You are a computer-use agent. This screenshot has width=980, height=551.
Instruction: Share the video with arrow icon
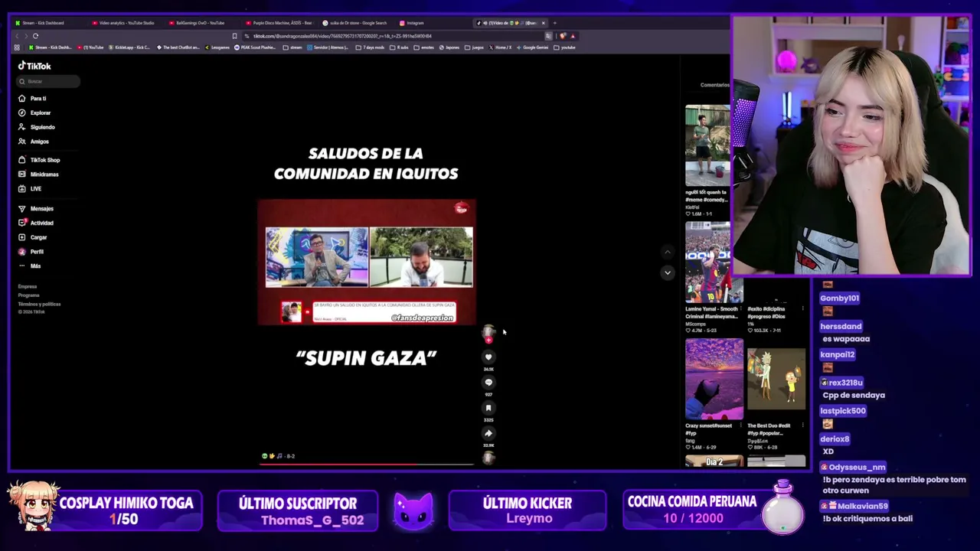point(488,433)
